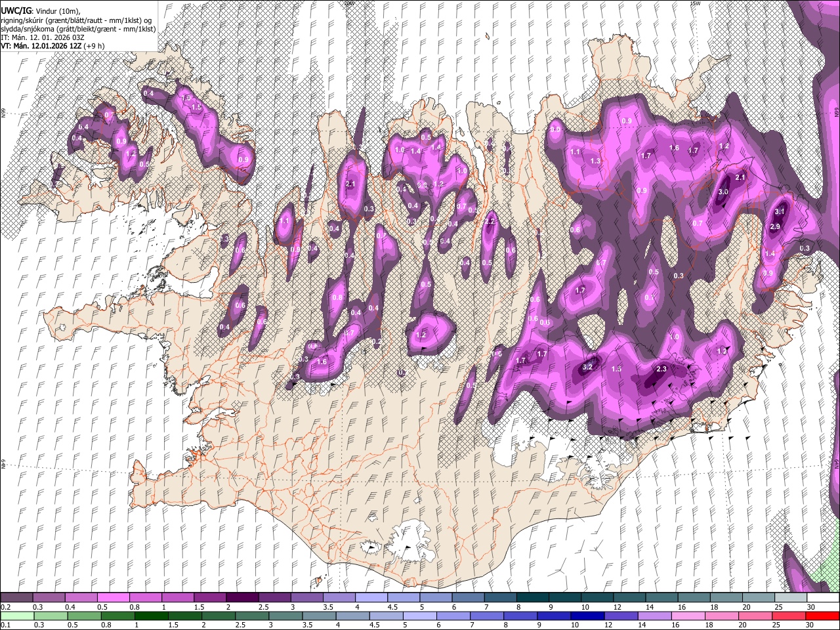This screenshot has height=630, width=840.
Task: Pick the white swatch labeled 30 on the upper scale
Action: pos(824,598)
